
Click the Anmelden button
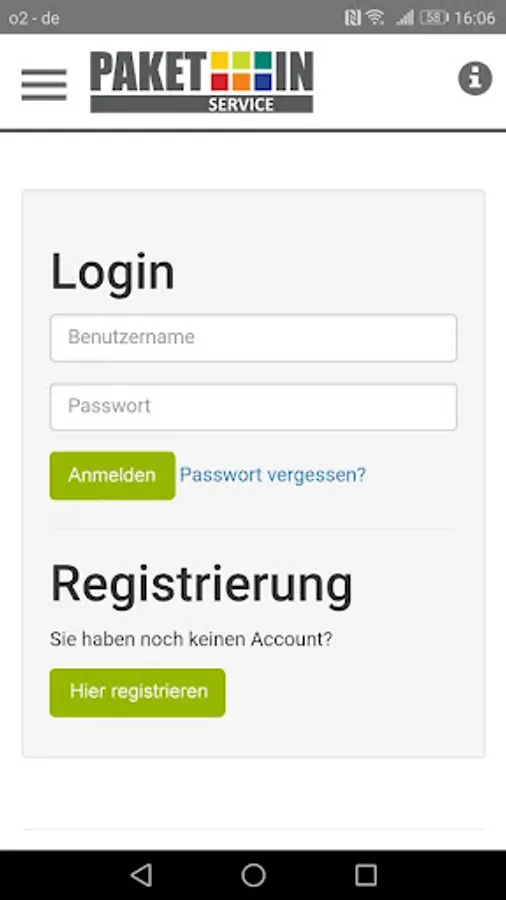pos(112,475)
